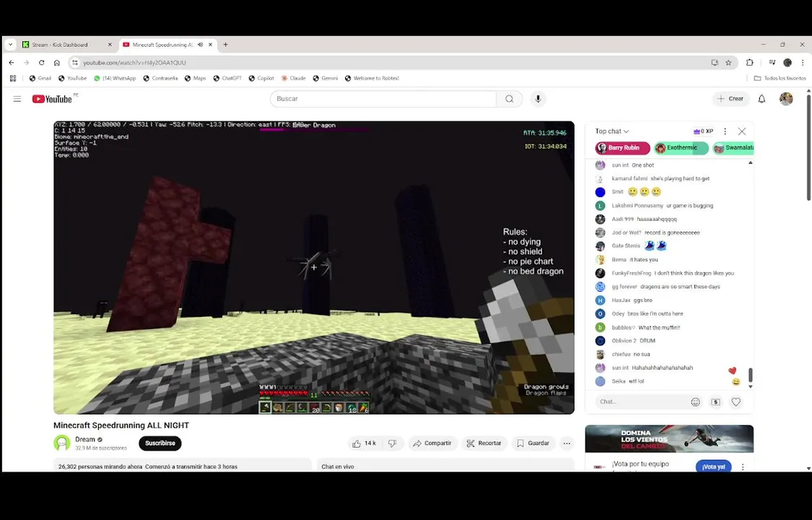This screenshot has width=812, height=520.
Task: Click the chat scrollbar thumb
Action: (x=751, y=374)
